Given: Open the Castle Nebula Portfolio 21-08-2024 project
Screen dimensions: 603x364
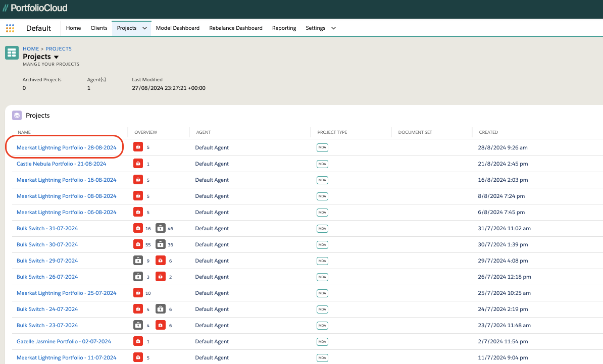Looking at the screenshot, I should [61, 164].
